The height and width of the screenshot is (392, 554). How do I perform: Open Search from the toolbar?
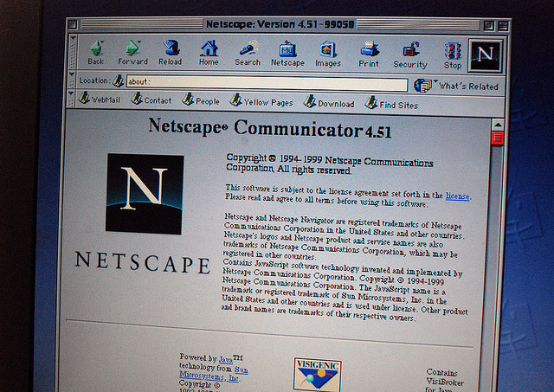[248, 54]
